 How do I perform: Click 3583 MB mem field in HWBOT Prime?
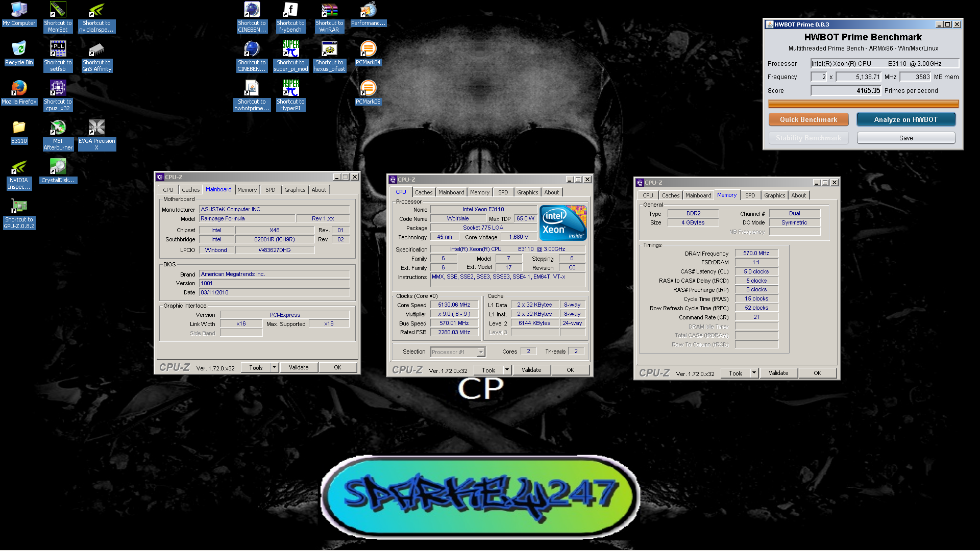click(916, 77)
